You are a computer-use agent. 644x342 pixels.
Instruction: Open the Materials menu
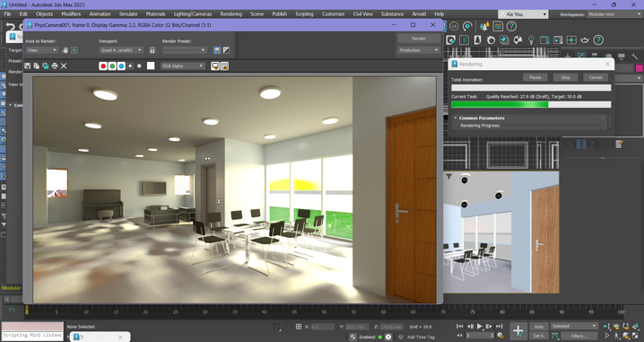[x=156, y=14]
